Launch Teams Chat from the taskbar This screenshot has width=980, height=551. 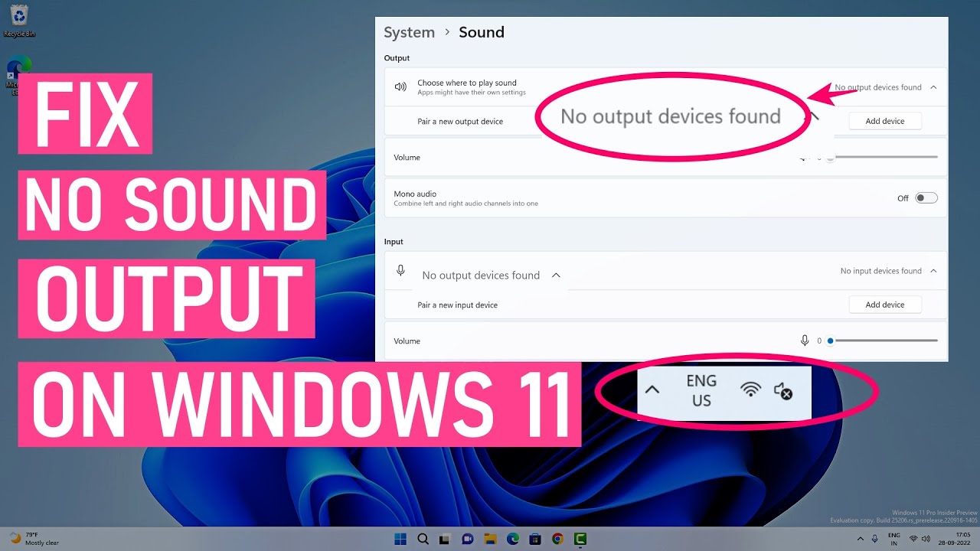click(468, 539)
